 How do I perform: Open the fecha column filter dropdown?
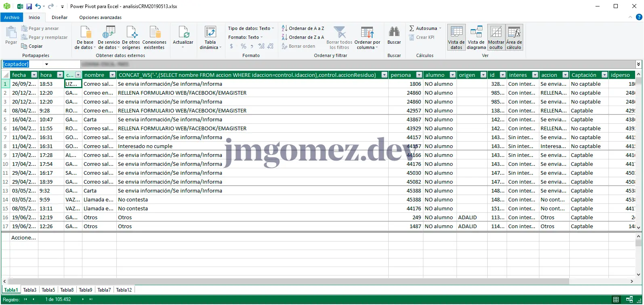34,75
